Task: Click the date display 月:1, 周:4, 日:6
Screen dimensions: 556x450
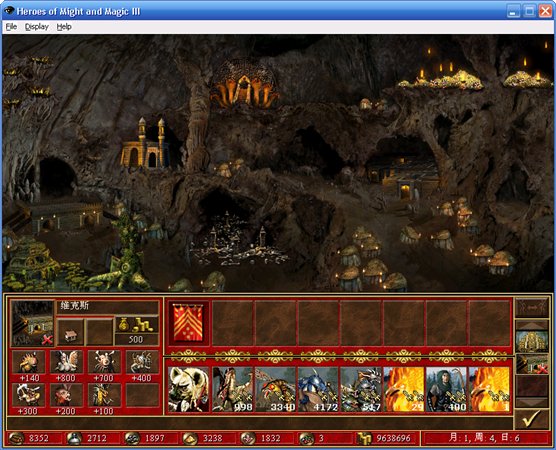Action: [485, 438]
